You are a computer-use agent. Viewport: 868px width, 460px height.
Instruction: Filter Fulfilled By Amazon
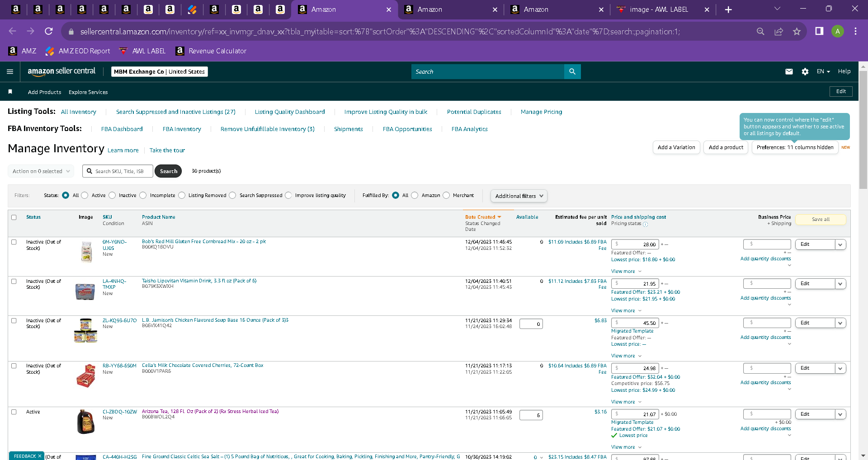tap(415, 195)
